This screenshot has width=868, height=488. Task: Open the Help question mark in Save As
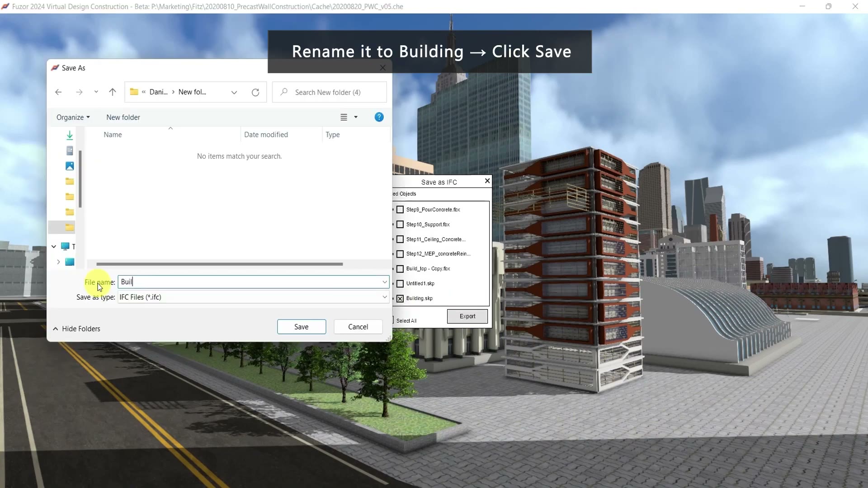coord(379,117)
